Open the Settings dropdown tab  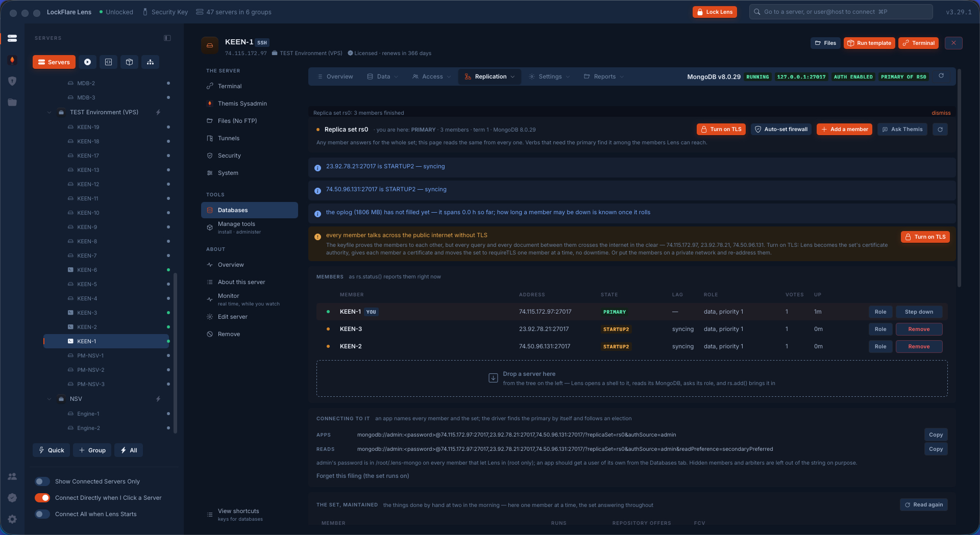[549, 77]
